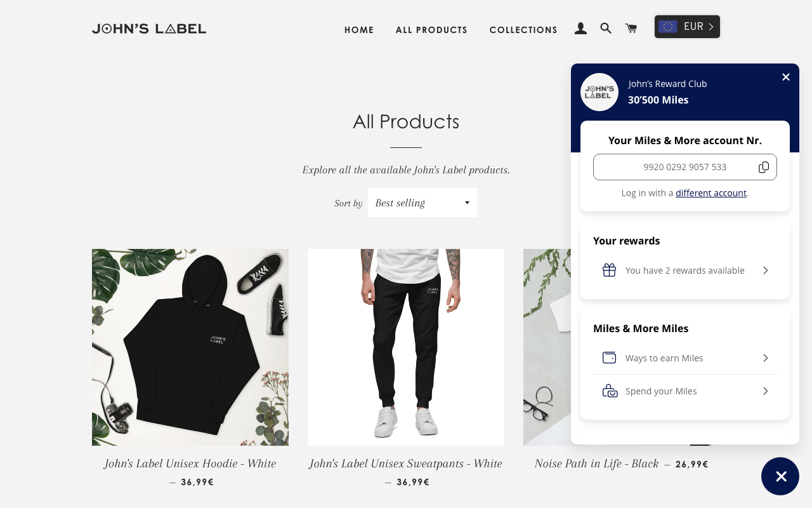
Task: Open the account login icon
Action: pos(580,29)
